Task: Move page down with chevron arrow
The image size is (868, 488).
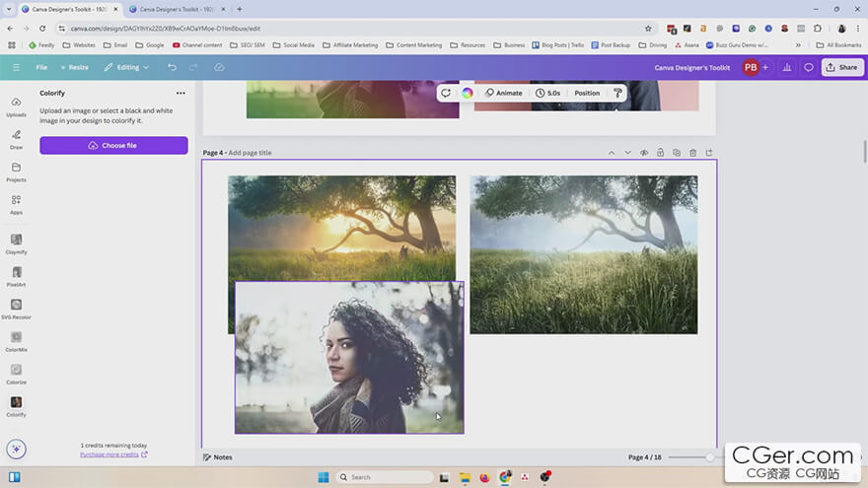Action: [627, 153]
